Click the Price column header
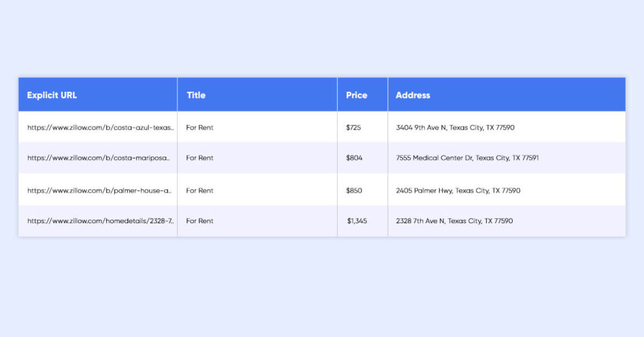644x337 pixels. point(357,95)
